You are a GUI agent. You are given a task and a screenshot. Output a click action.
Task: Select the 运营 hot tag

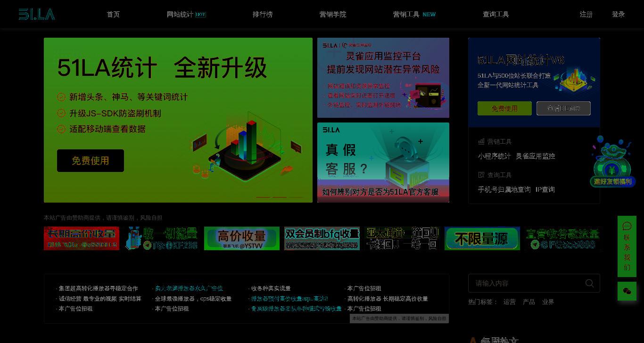point(510,302)
